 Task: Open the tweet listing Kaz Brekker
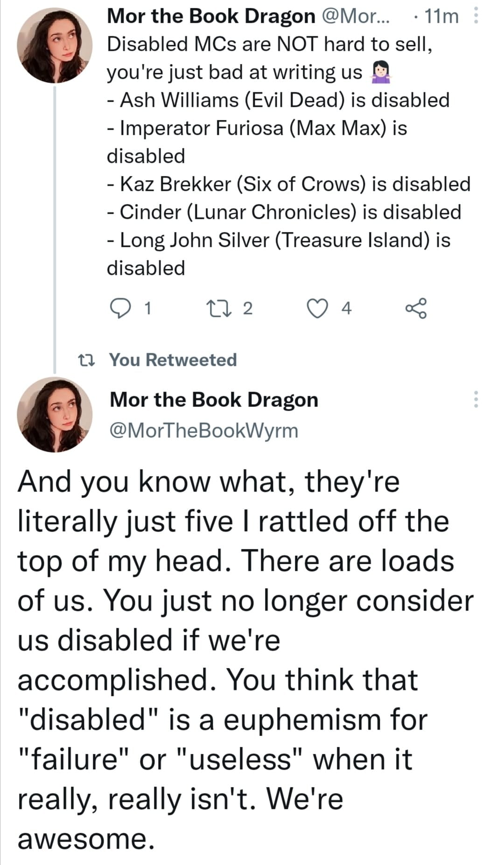(288, 184)
